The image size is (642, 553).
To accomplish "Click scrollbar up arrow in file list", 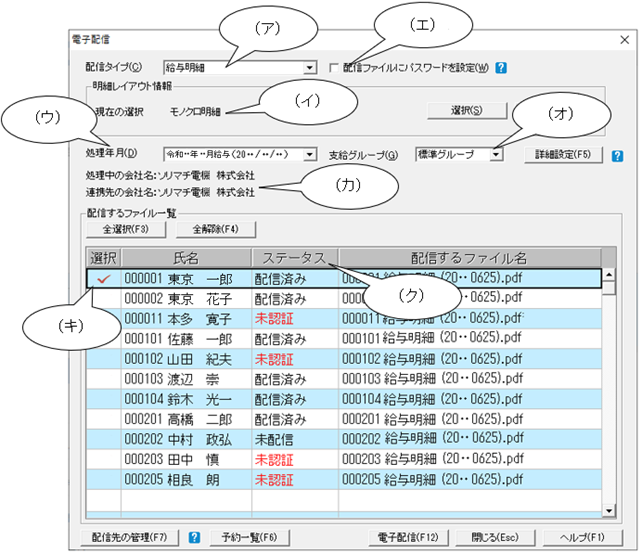I will pos(609,274).
